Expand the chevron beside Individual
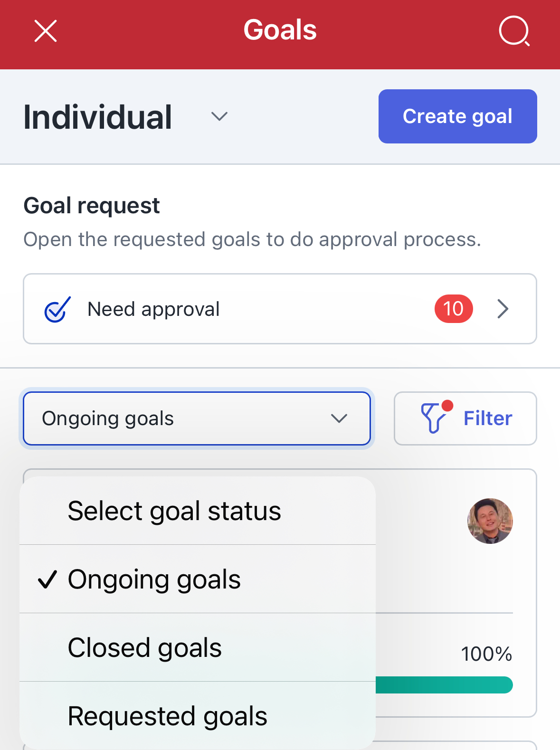 (219, 116)
